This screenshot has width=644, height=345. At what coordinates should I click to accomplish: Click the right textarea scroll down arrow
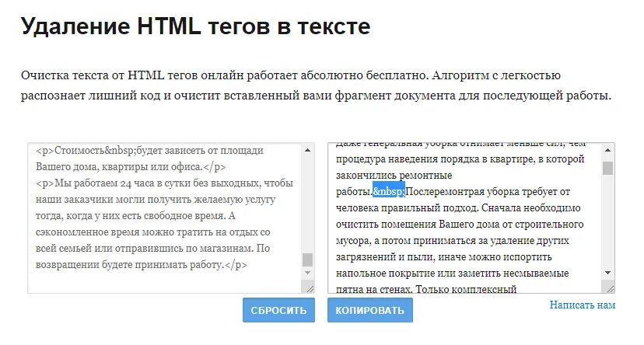[608, 273]
